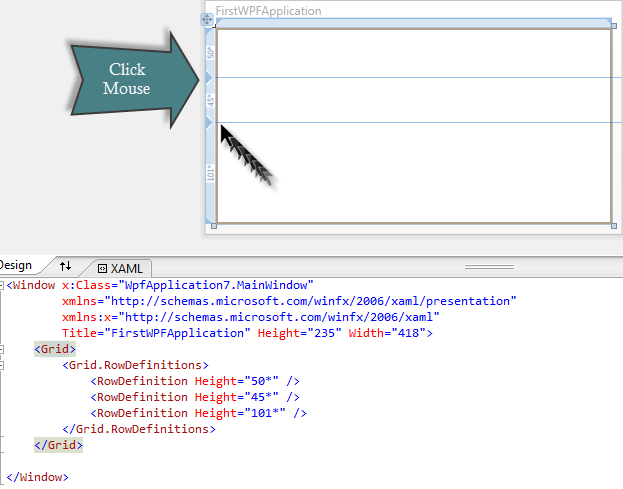
Task: Click the 101* row size label on the rail
Action: [211, 173]
